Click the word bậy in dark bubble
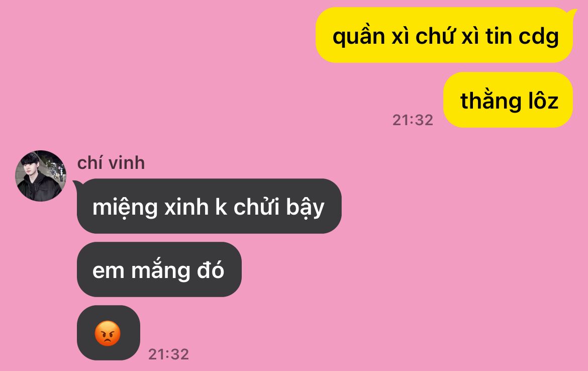Image resolution: width=588 pixels, height=371 pixels. (305, 208)
